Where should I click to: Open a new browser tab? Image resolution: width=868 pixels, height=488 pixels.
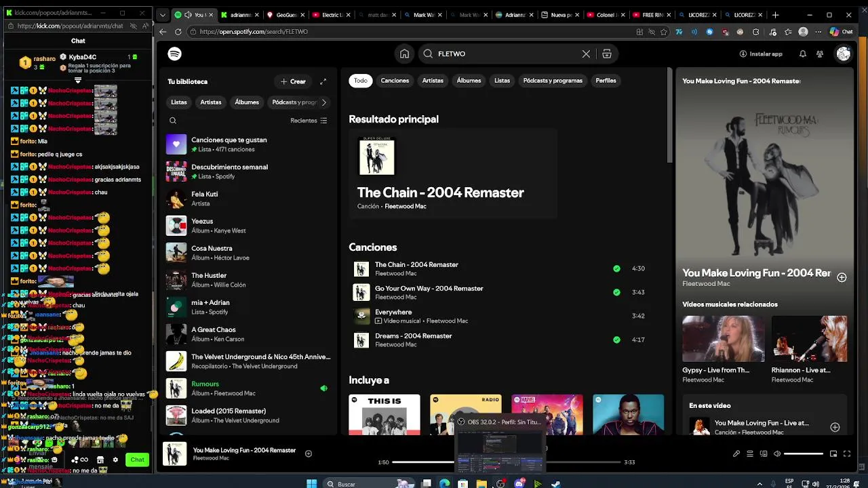point(775,14)
